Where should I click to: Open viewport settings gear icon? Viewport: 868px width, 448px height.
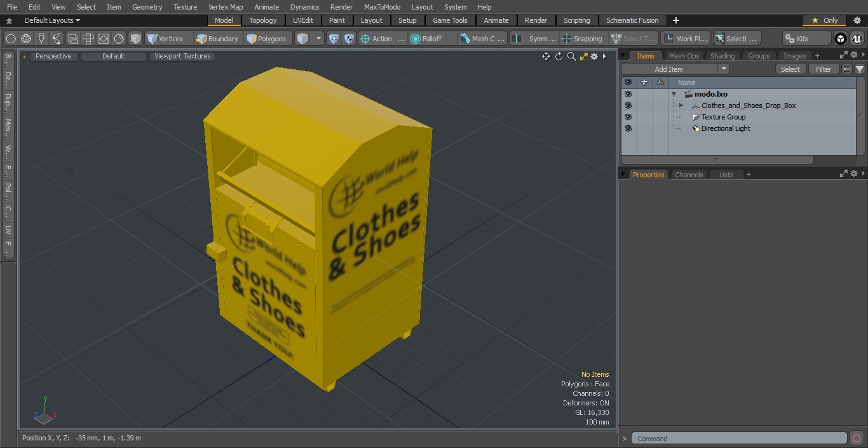click(x=594, y=57)
